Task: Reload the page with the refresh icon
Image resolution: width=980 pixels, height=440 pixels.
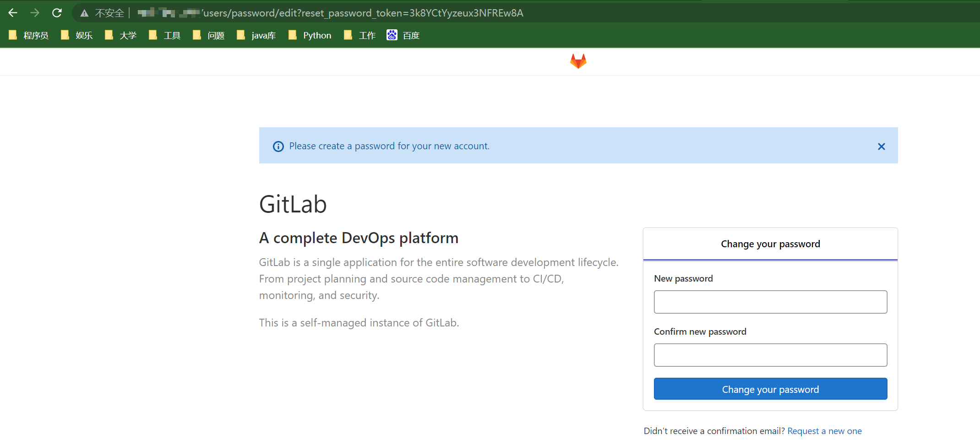Action: coord(57,13)
